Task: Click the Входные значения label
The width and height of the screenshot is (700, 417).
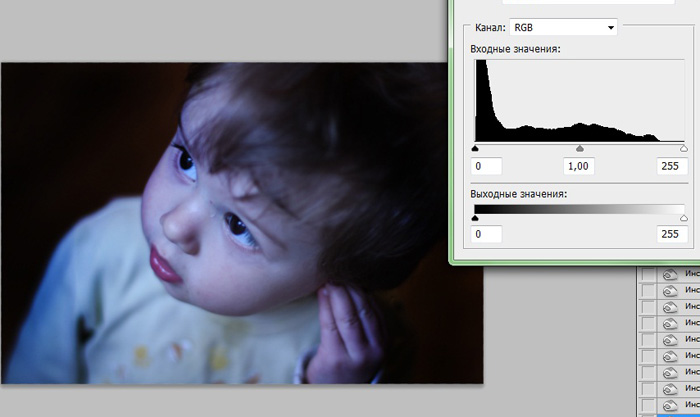Action: (x=515, y=49)
